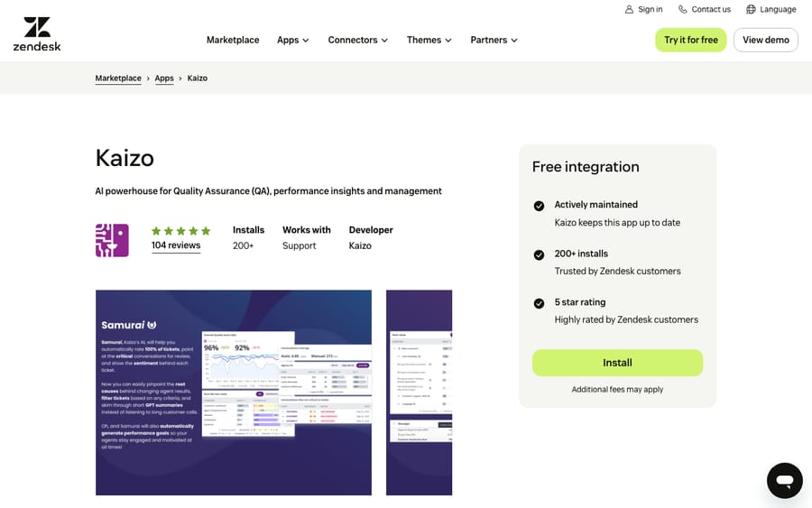
Task: Open the chat widget bubble
Action: [x=785, y=481]
